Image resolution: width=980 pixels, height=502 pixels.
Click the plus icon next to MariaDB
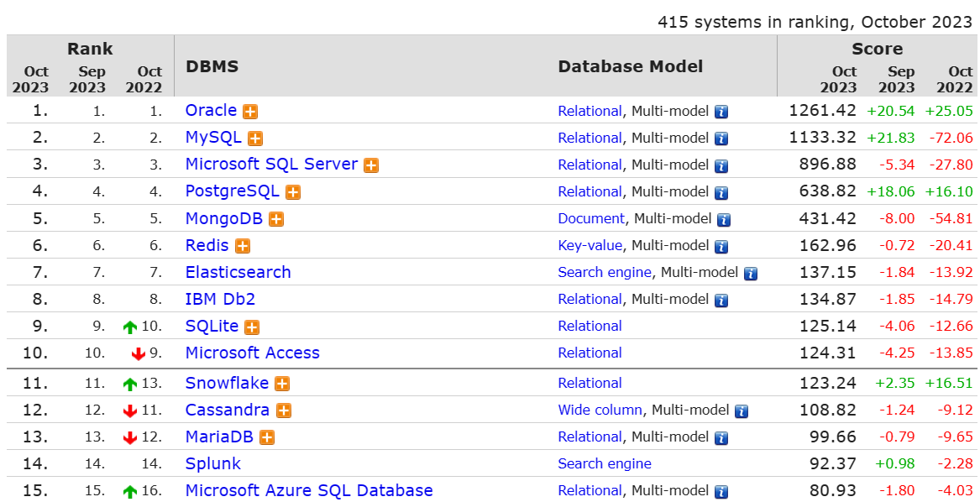pyautogui.click(x=267, y=437)
